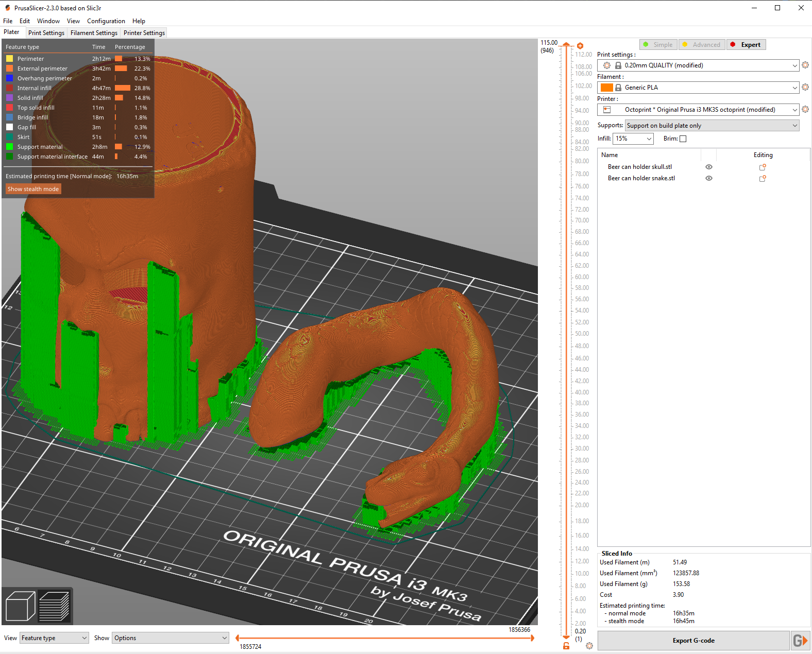Hide Beer can holder skull.stl with its eye icon

click(709, 167)
